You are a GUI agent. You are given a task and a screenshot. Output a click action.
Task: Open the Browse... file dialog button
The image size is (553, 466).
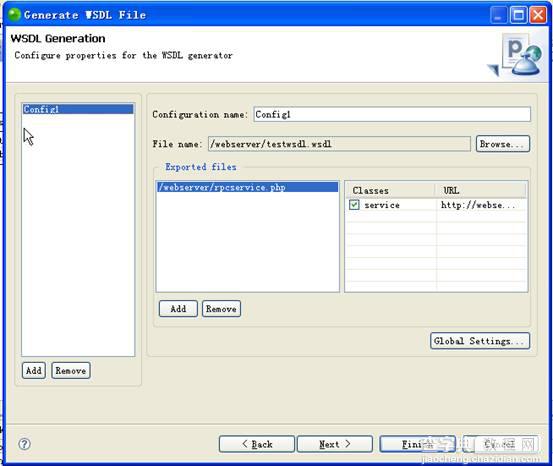point(503,144)
